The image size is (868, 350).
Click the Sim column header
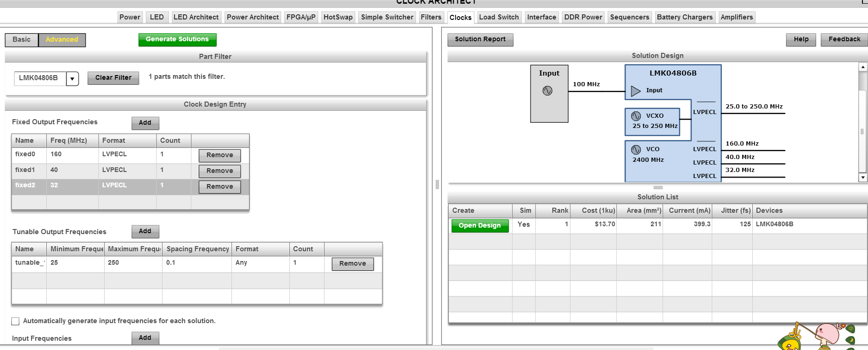(x=524, y=210)
